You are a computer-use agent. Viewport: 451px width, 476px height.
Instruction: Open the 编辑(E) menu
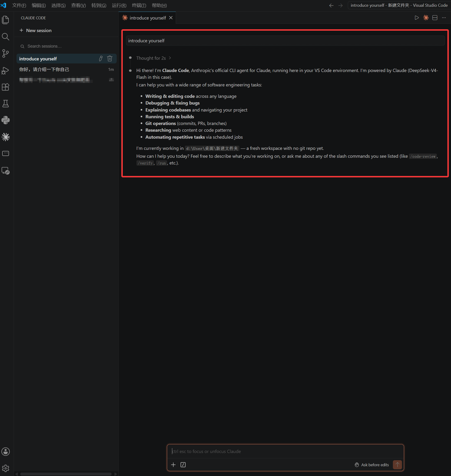tap(39, 5)
